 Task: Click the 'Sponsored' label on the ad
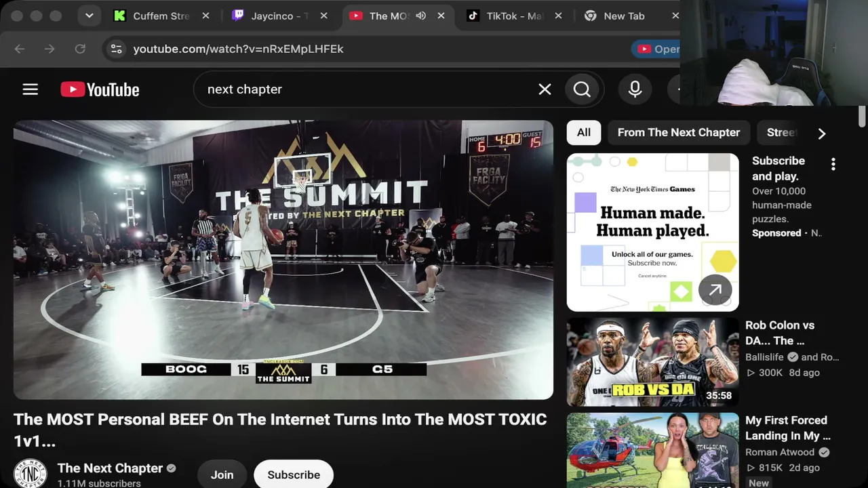[776, 232]
